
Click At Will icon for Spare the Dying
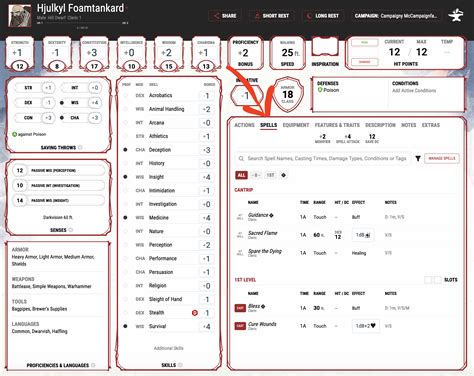(x=240, y=253)
